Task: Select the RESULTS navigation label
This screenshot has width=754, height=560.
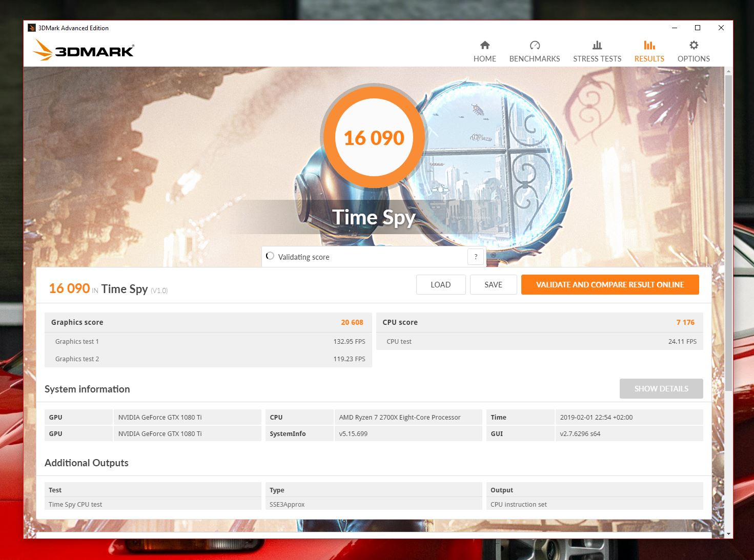Action: click(649, 58)
